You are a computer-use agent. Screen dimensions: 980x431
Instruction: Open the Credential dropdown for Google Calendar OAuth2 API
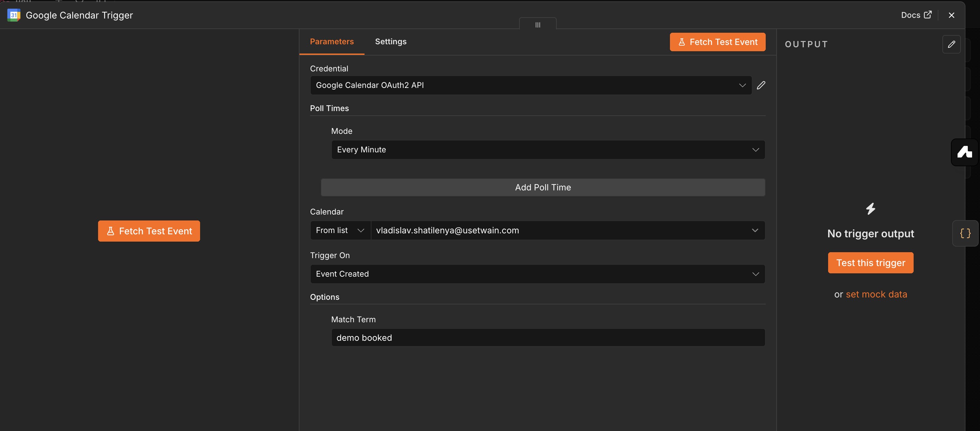point(531,85)
